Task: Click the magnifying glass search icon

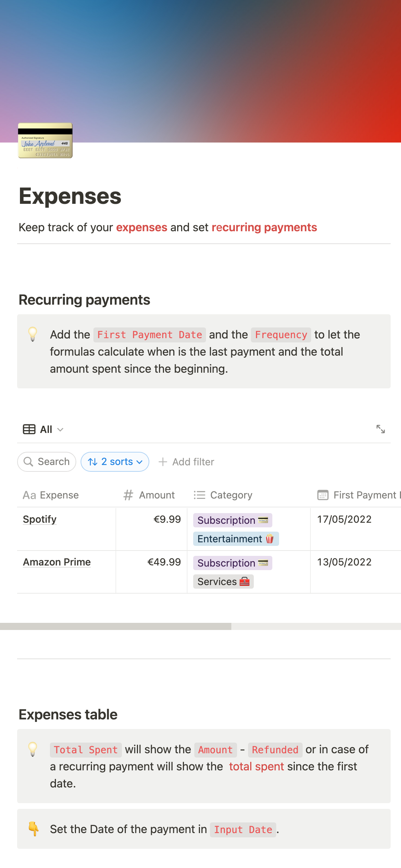Action: tap(28, 462)
